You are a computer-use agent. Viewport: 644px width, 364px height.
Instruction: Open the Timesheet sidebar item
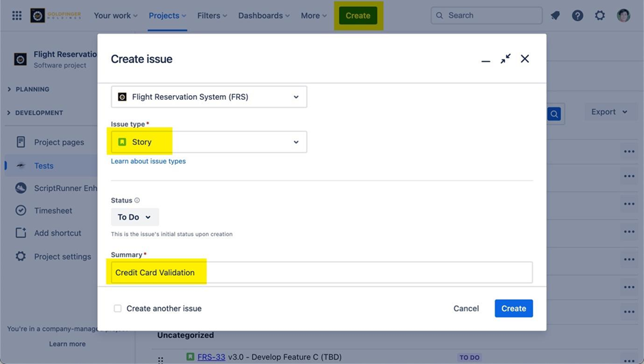(x=53, y=211)
